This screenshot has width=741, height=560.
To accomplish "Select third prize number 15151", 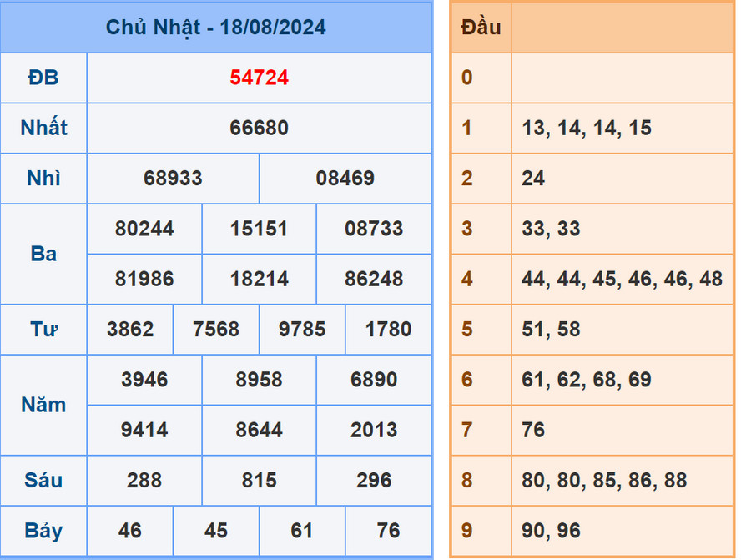I will click(259, 229).
